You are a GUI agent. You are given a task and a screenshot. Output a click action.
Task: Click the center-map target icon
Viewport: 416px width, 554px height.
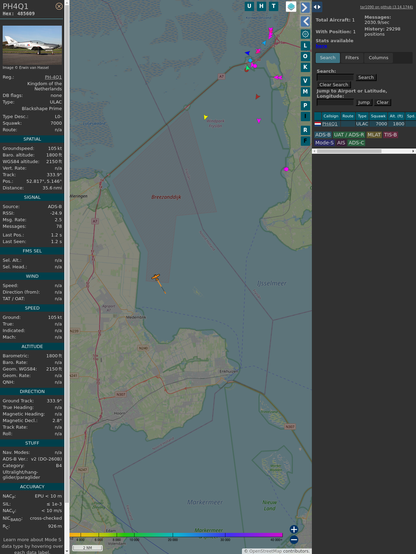(305, 34)
